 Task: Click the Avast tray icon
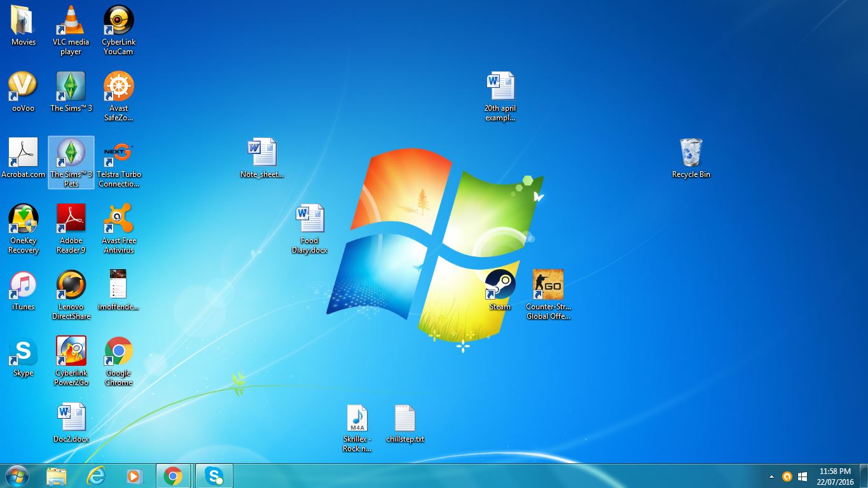tap(787, 477)
